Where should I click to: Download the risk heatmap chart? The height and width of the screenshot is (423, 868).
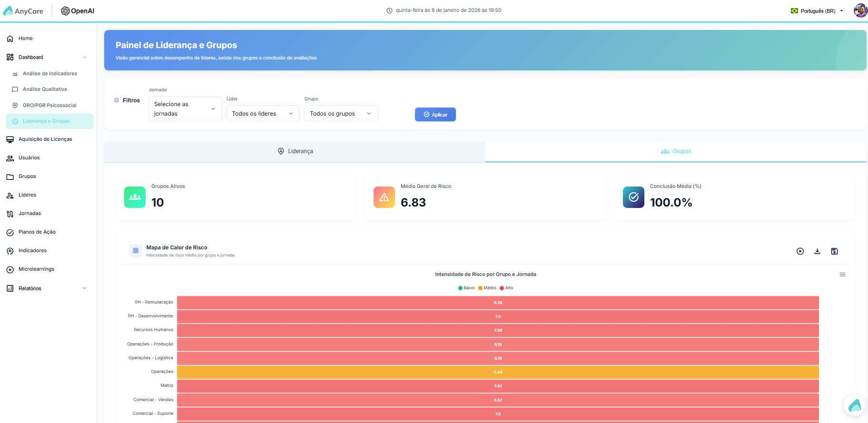[817, 251]
